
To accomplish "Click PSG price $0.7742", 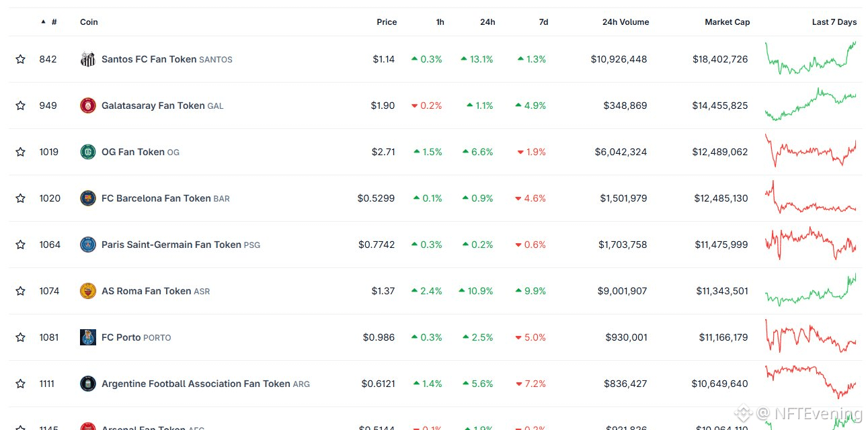I will point(377,245).
